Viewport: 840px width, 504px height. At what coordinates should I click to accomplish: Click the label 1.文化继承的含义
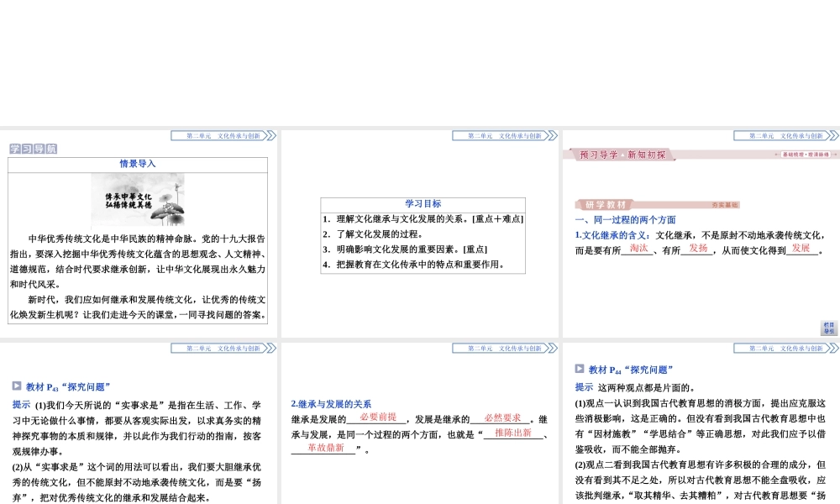click(613, 235)
